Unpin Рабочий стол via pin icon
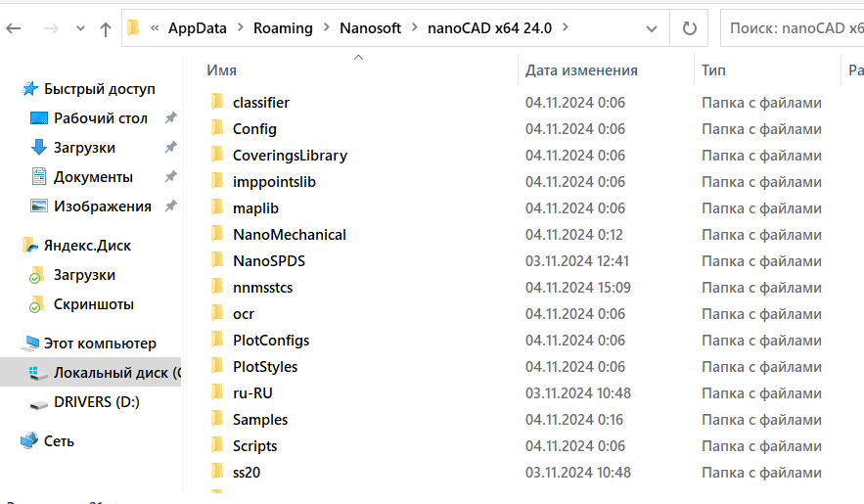The height and width of the screenshot is (504, 864). [x=171, y=117]
